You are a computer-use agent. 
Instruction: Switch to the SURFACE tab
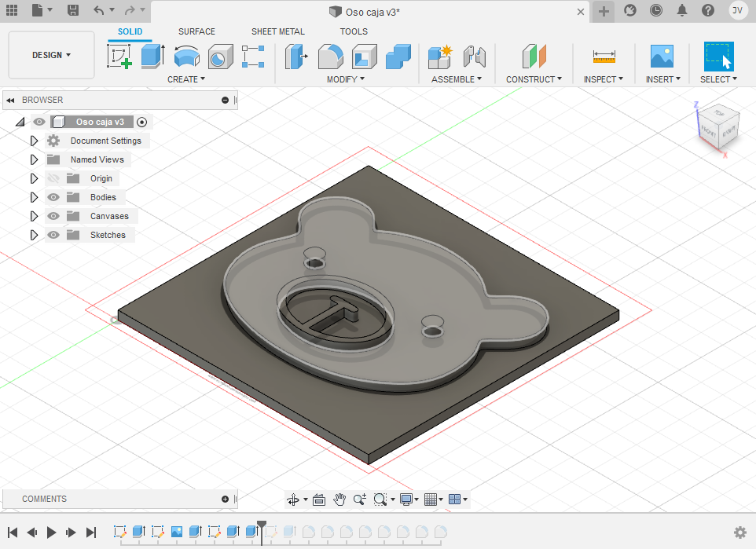196,31
